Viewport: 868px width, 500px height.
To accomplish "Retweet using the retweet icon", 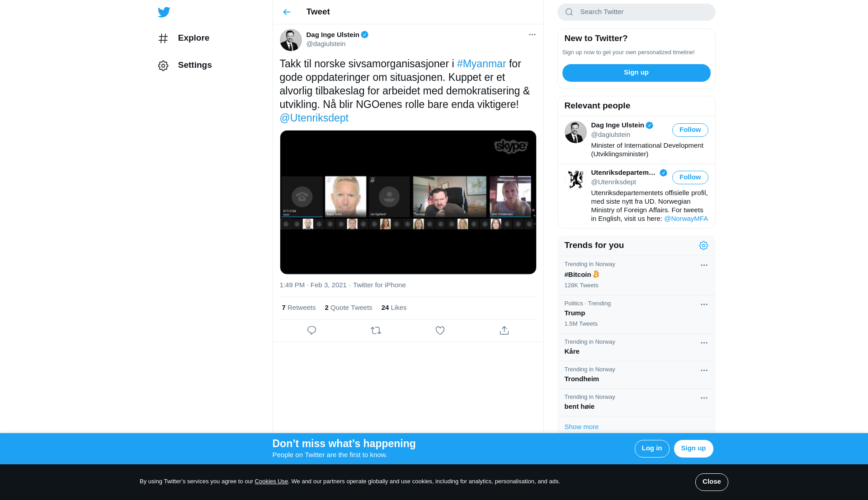I will [376, 331].
